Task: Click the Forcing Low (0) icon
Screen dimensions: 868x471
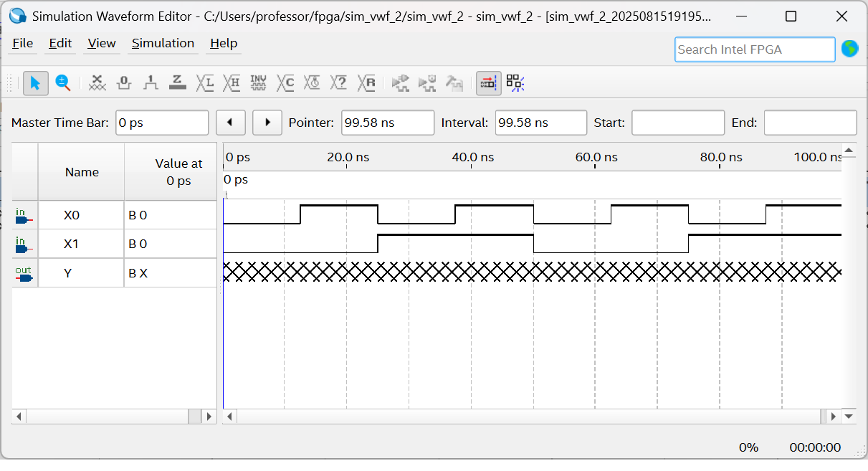Action: (x=124, y=83)
